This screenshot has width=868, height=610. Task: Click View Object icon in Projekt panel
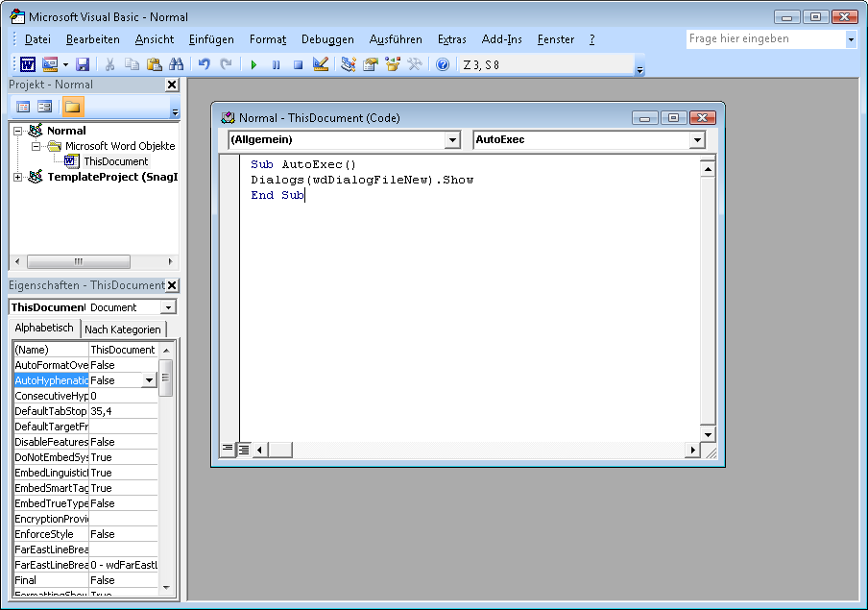(45, 107)
